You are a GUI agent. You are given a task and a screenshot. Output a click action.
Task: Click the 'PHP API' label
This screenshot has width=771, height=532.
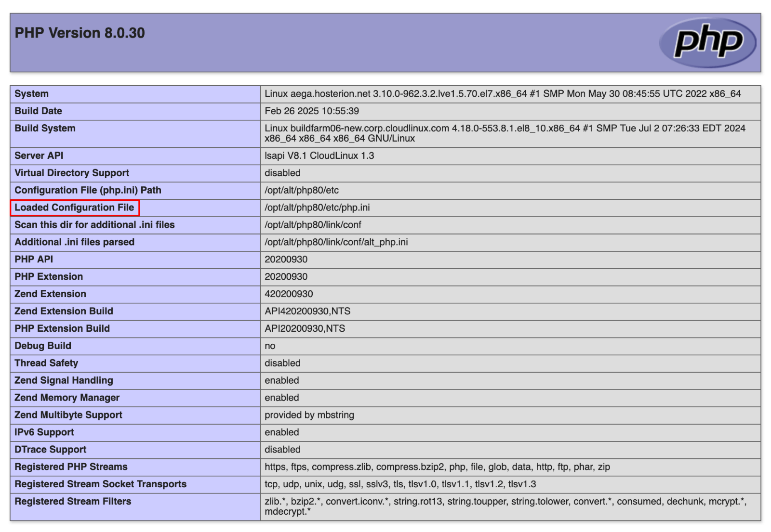[34, 260]
